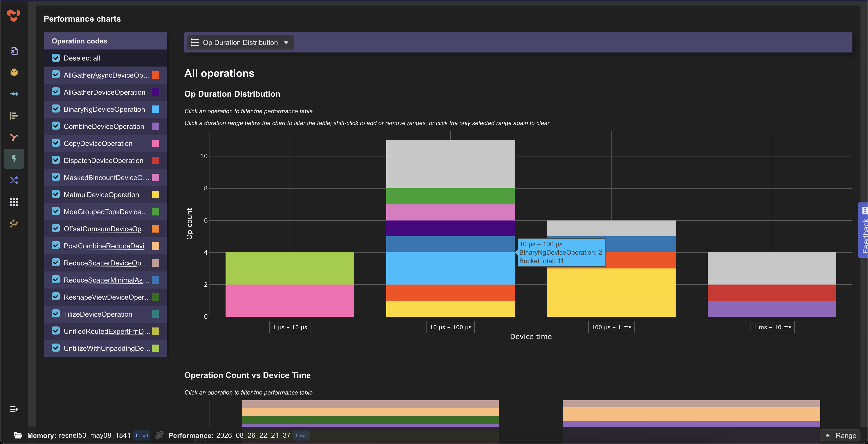
Task: Uncheck CombineDeviceOperation checkbox
Action: click(56, 126)
